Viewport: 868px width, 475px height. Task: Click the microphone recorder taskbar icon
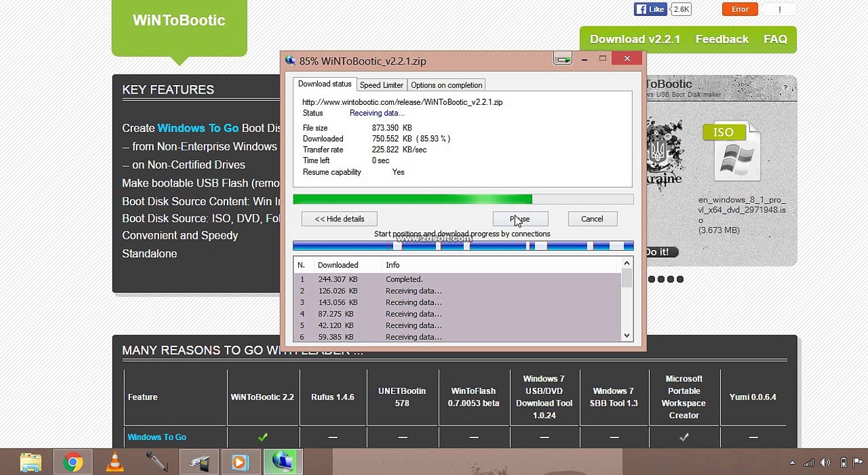[x=157, y=462]
